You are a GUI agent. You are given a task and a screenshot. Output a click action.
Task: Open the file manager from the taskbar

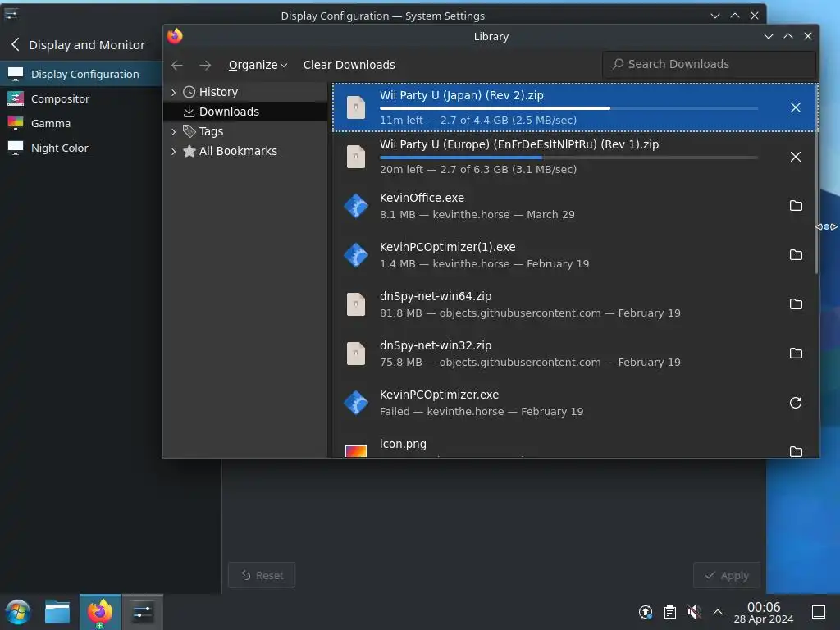(x=57, y=612)
